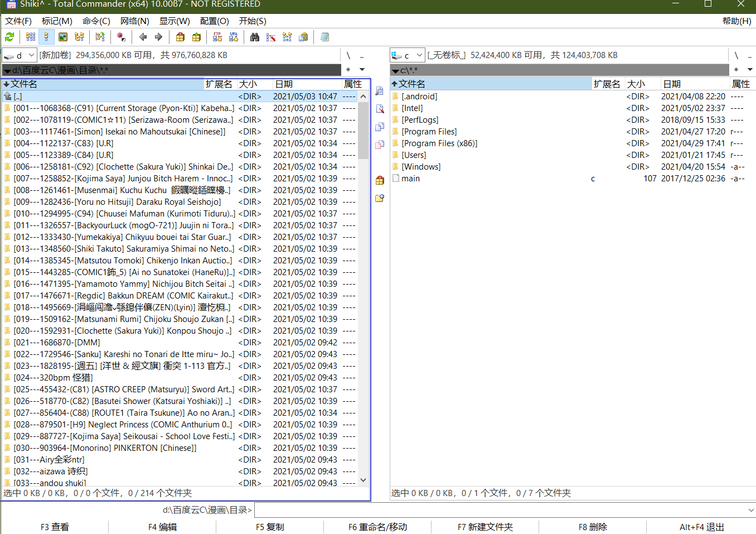This screenshot has height=534, width=756.
Task: Click the F6 重命名/移动 button
Action: (x=377, y=527)
